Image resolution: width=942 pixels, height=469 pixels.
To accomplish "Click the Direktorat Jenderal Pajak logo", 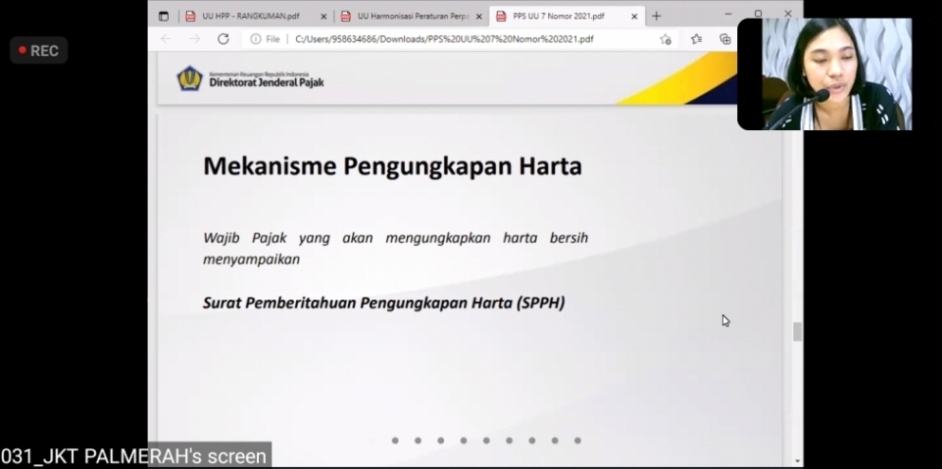I will point(251,79).
